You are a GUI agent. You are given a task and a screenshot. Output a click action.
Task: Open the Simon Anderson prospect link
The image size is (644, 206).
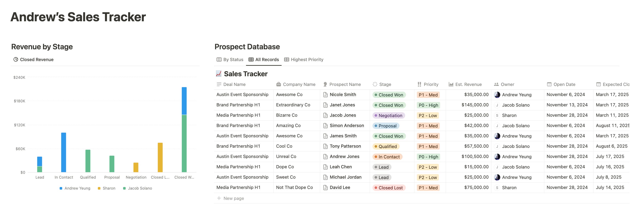(x=346, y=126)
